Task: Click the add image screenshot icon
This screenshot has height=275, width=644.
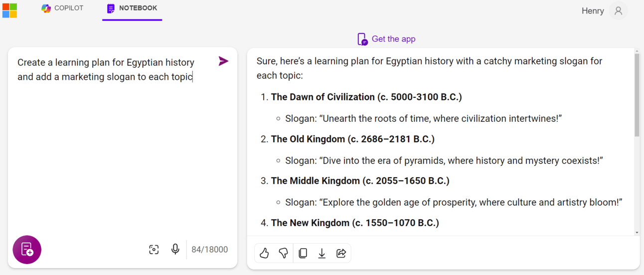Action: 154,250
